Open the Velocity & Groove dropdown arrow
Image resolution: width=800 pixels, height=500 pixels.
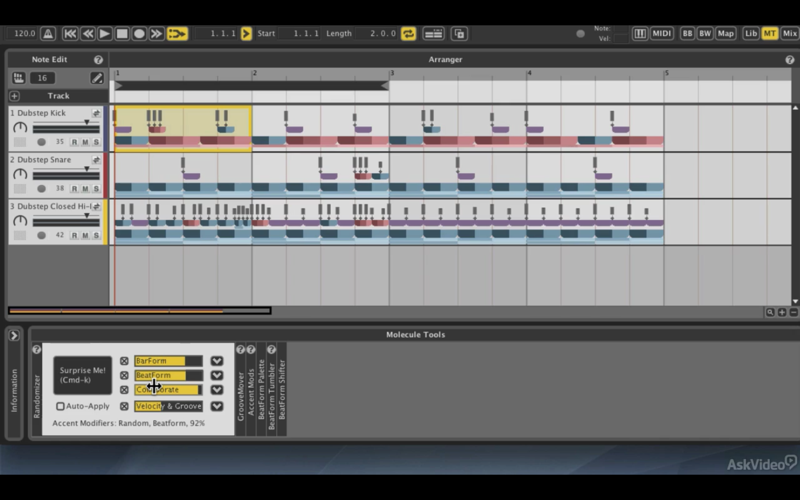[217, 406]
